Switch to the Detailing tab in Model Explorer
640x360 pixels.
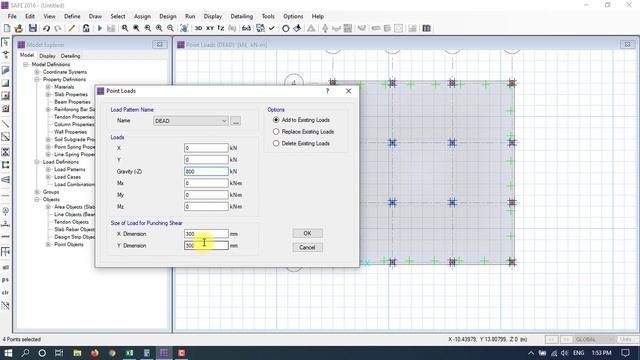[70, 56]
